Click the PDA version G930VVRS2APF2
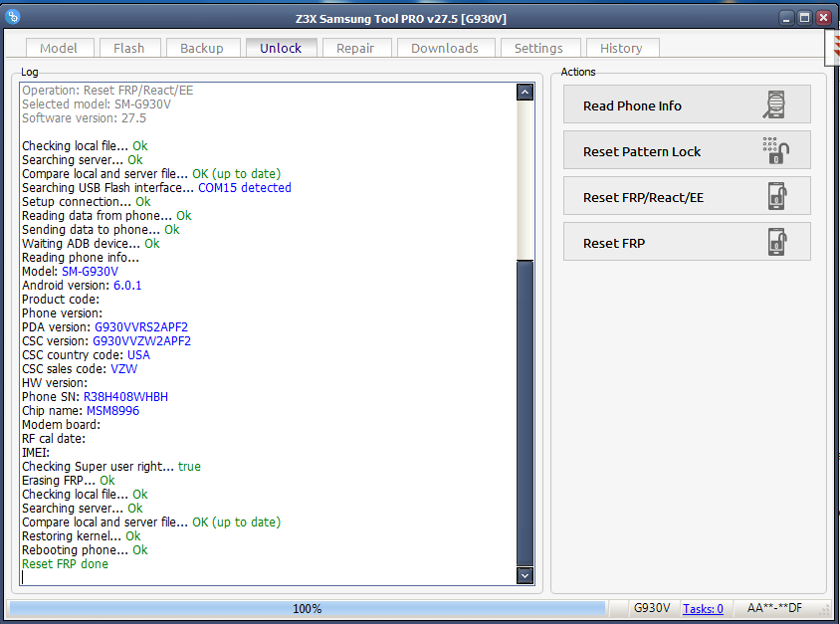840x624 pixels. (141, 327)
